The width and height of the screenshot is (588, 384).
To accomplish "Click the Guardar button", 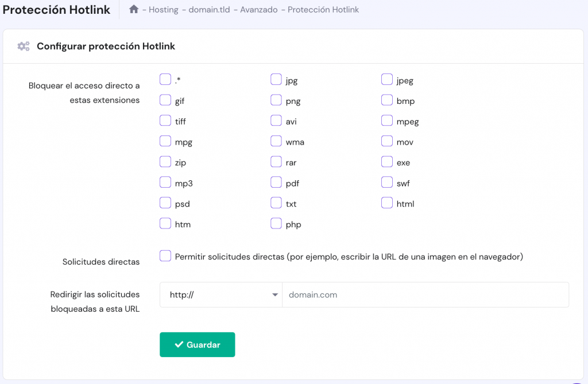I will tap(197, 344).
